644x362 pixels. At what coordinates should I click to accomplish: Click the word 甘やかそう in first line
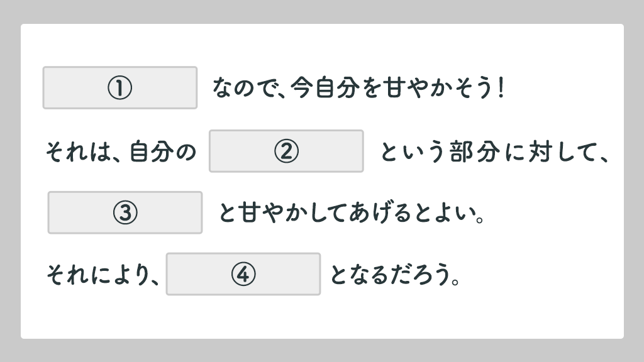pyautogui.click(x=436, y=88)
